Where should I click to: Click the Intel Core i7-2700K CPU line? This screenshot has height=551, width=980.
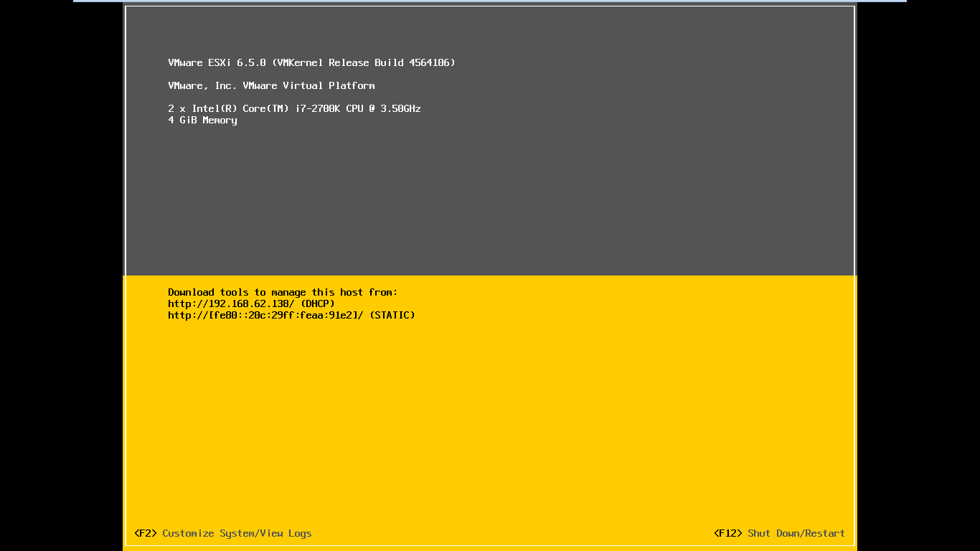(294, 108)
